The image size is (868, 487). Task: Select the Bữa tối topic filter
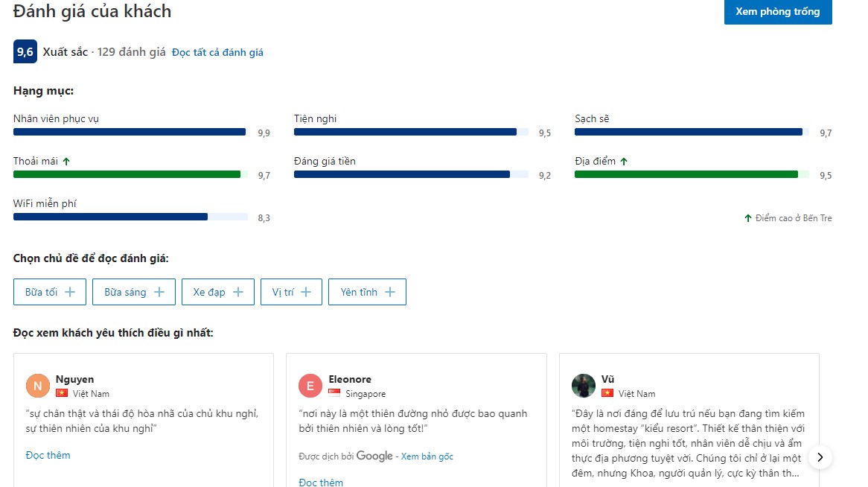50,292
